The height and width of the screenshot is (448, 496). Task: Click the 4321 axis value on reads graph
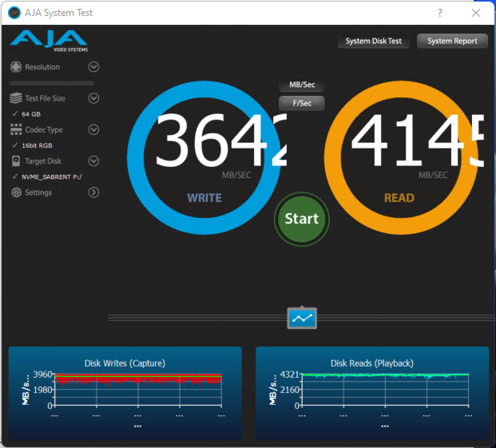pos(289,375)
